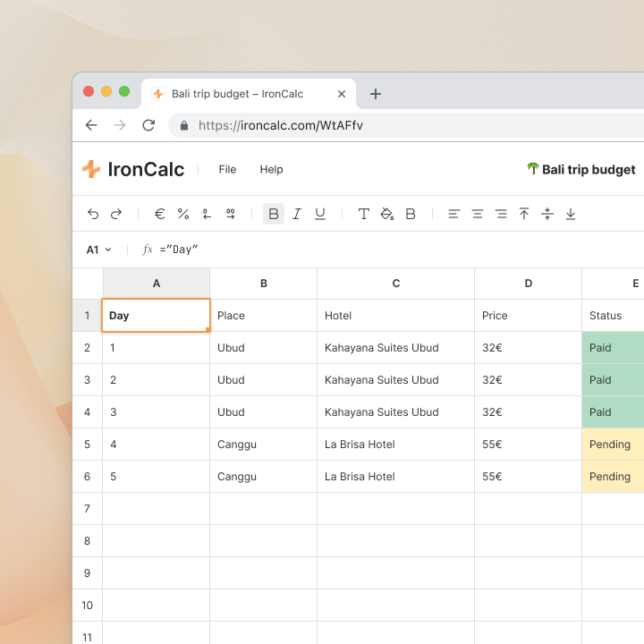Open a new browser tab
The height and width of the screenshot is (644, 644).
coord(376,94)
